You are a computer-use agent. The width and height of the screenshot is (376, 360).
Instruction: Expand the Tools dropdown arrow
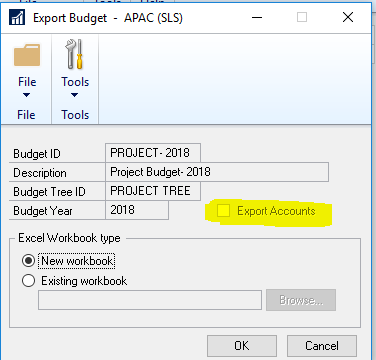(75, 95)
